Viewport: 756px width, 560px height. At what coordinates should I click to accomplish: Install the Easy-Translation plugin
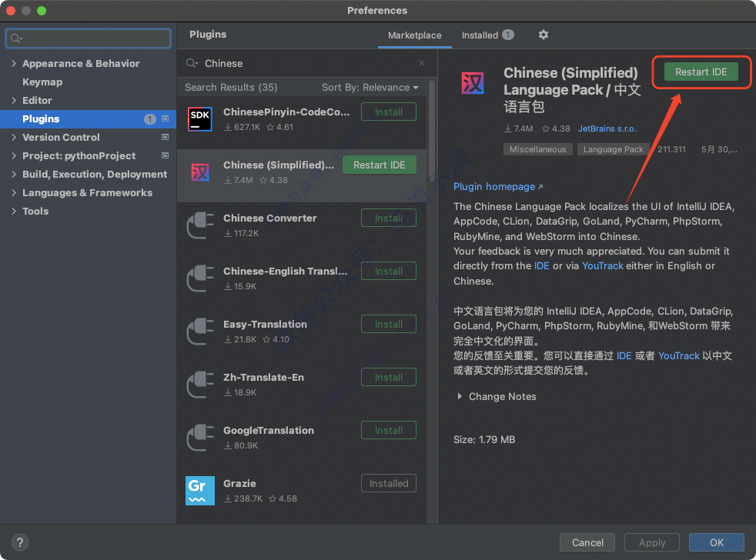(x=389, y=324)
